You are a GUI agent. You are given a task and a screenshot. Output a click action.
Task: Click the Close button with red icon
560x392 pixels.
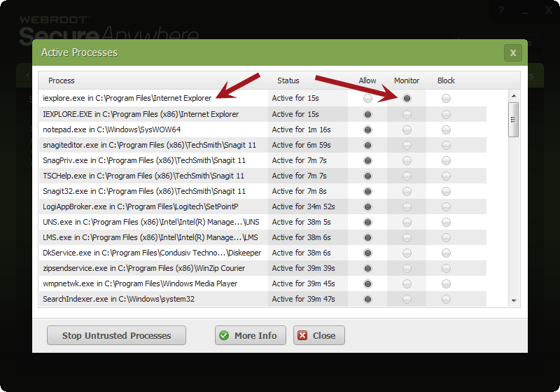click(319, 335)
